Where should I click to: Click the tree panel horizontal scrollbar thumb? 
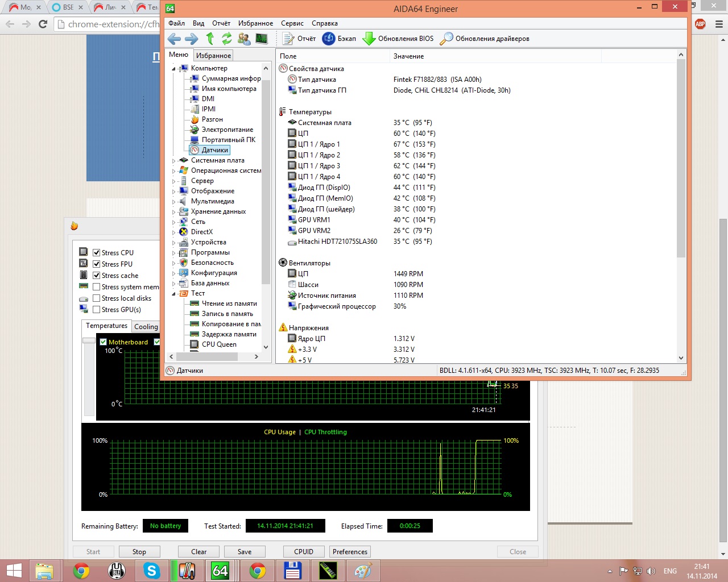(206, 357)
